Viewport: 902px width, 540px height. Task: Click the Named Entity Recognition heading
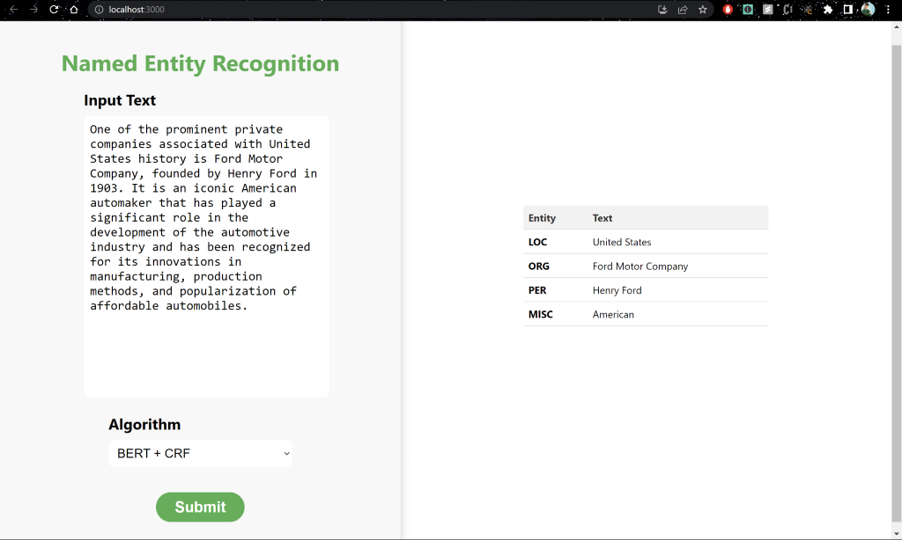coord(200,63)
